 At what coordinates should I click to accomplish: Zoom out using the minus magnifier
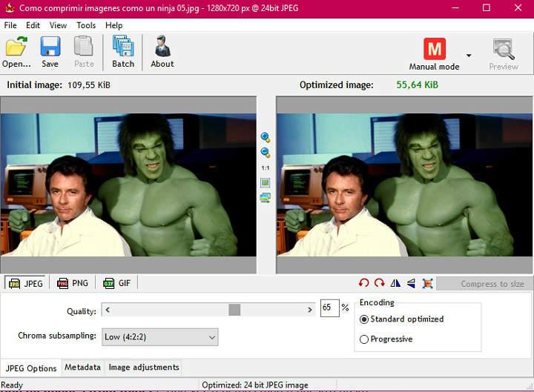tap(266, 153)
